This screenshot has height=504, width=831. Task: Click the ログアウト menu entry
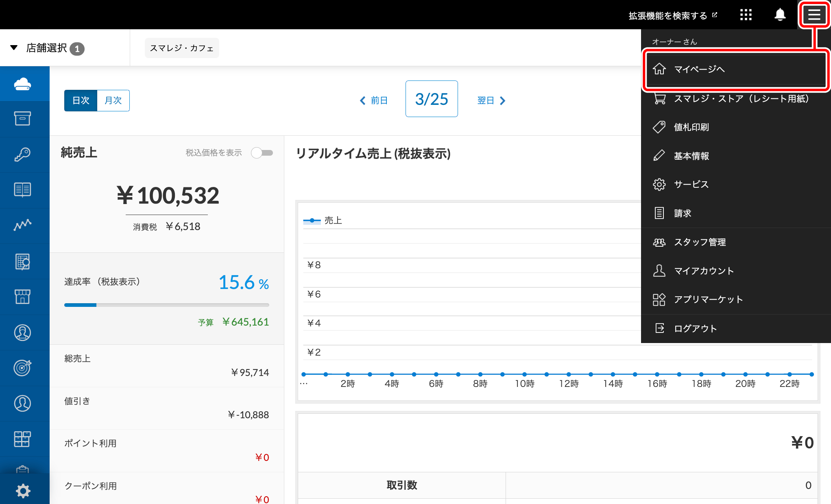point(695,328)
